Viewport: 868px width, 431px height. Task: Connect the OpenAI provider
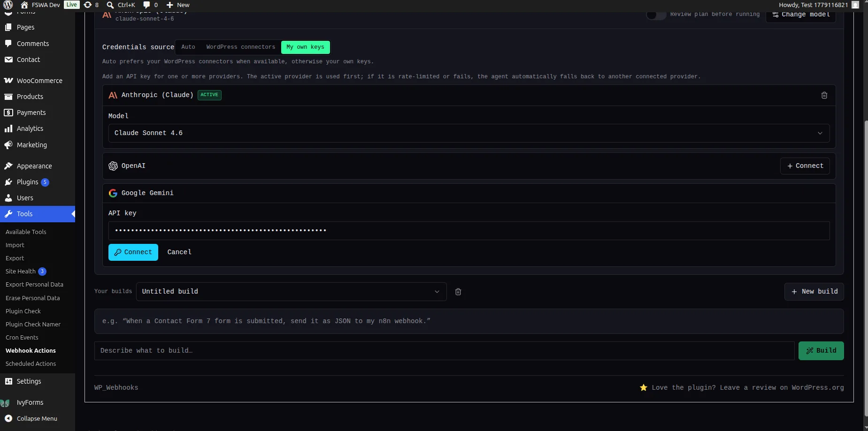pos(805,166)
